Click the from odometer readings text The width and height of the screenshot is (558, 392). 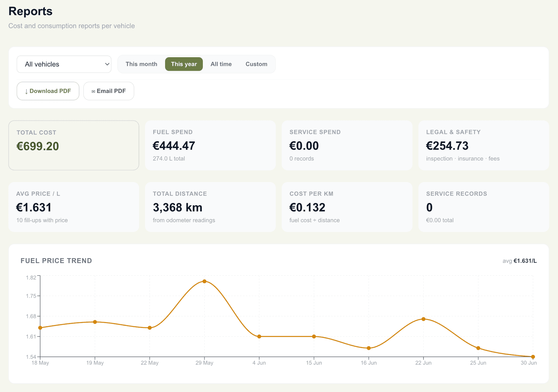coord(184,220)
